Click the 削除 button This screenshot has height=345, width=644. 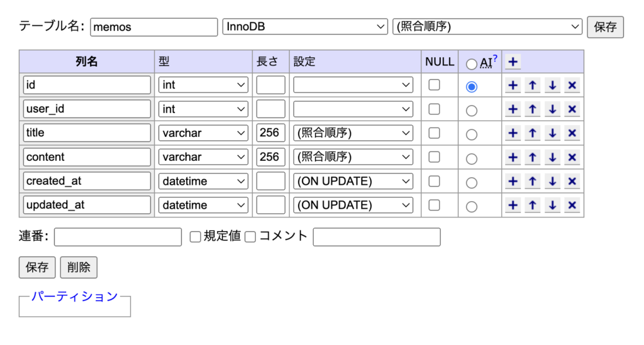[79, 268]
